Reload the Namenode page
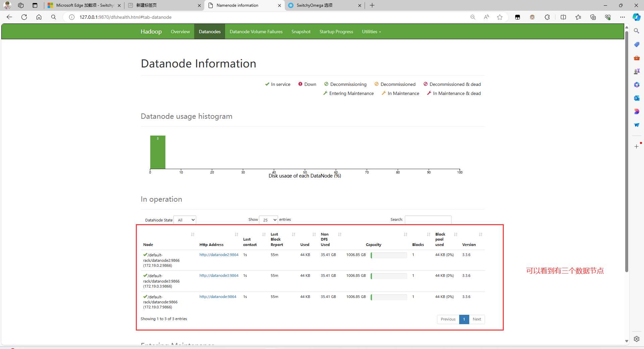The width and height of the screenshot is (644, 349). click(x=24, y=17)
